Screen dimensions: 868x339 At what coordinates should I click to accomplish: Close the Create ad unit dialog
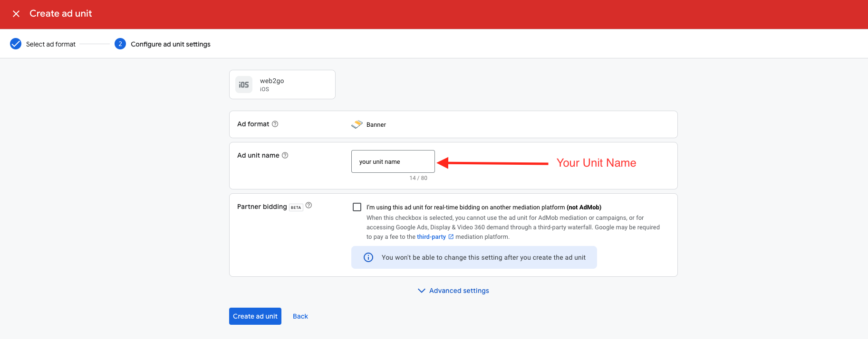(16, 14)
